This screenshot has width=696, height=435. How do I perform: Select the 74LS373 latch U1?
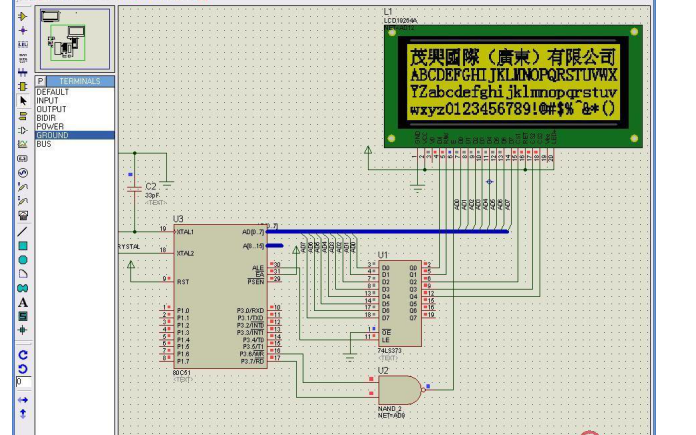pos(400,304)
